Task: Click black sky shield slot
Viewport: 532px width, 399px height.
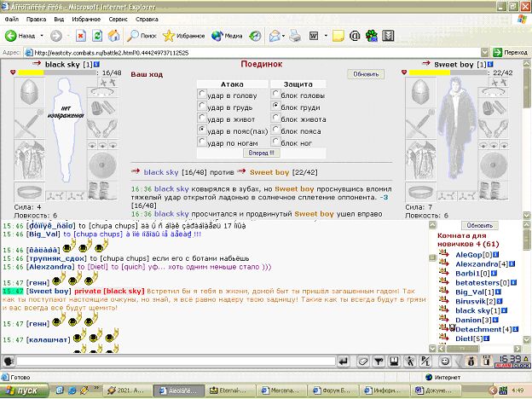Action: [x=102, y=165]
